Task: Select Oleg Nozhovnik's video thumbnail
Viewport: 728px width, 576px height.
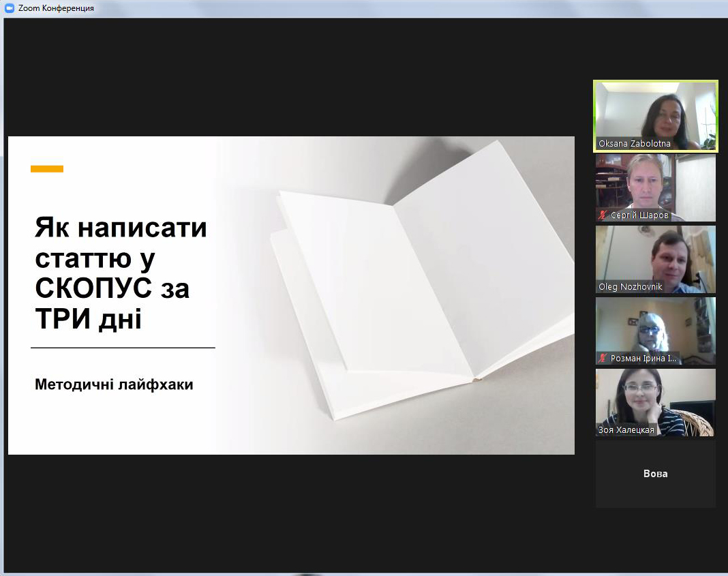Action: 656,259
